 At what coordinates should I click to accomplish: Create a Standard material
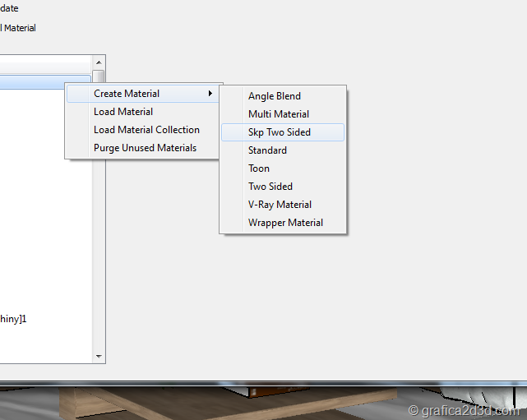pos(267,150)
